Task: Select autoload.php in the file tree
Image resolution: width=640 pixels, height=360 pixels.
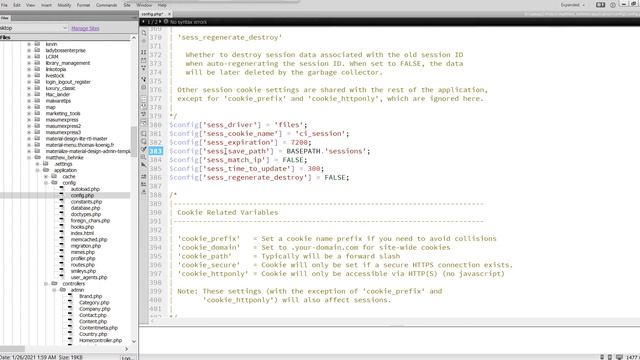Action: [x=85, y=189]
